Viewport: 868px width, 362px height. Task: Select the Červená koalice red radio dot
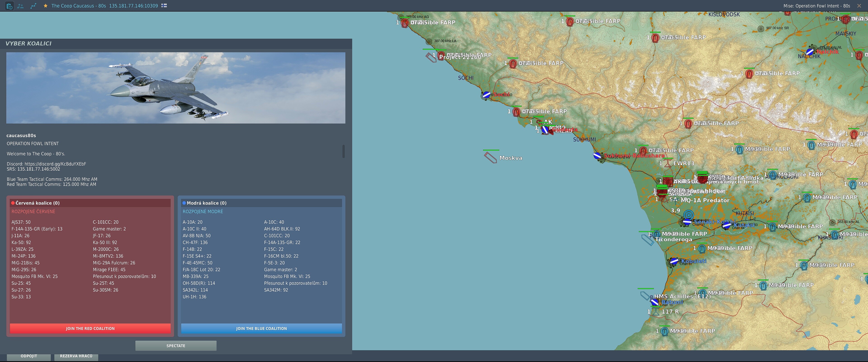[x=13, y=203]
